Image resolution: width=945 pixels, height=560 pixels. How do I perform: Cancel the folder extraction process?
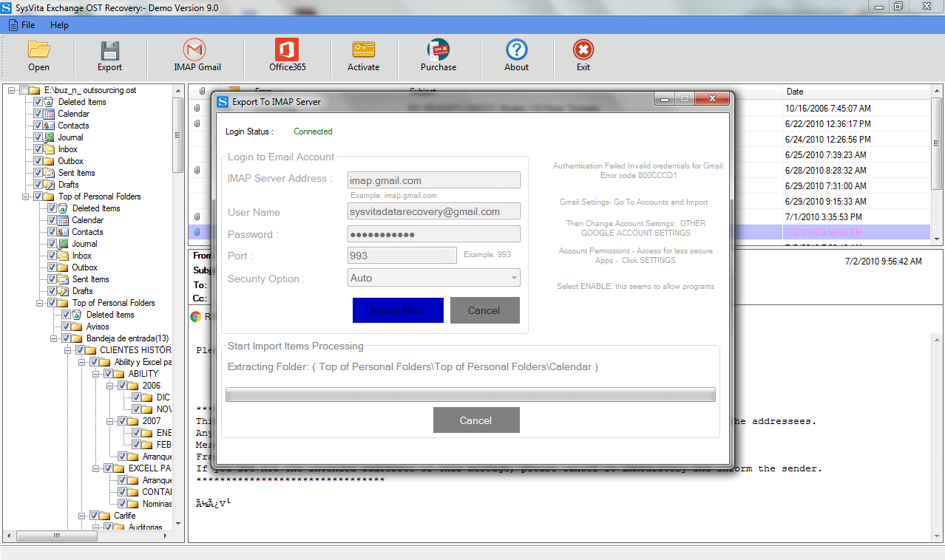[x=476, y=420]
